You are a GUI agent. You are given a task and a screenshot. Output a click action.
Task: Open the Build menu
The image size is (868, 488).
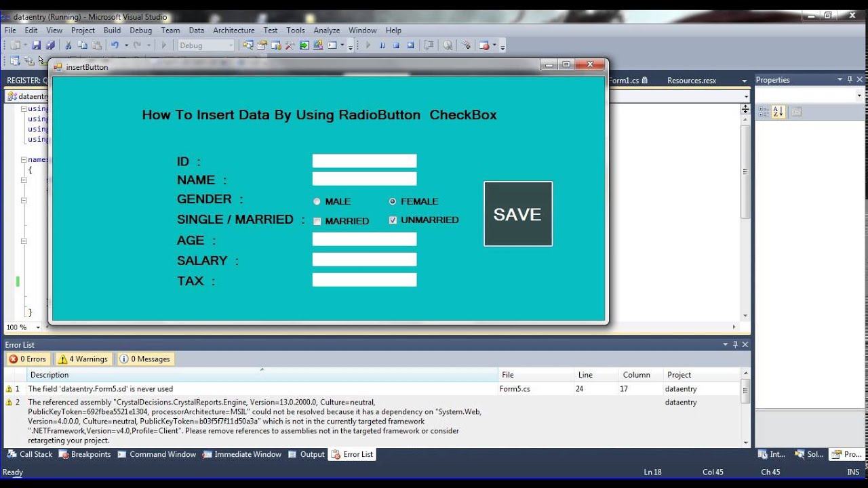pos(112,30)
